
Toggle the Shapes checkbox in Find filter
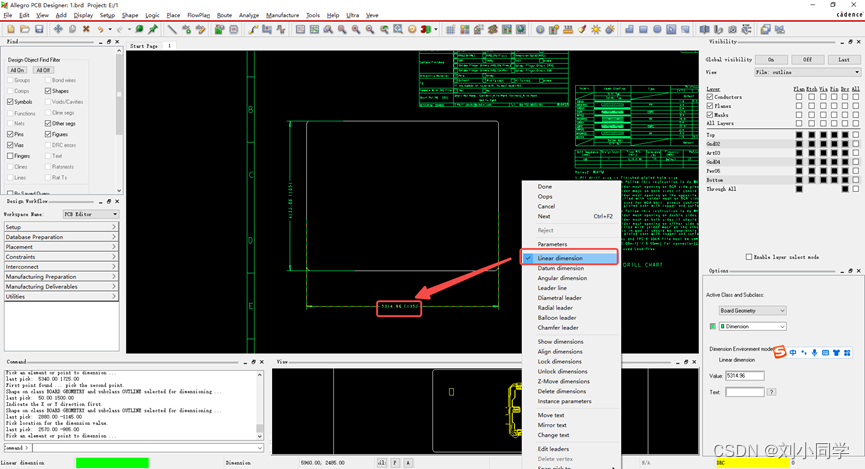coord(49,91)
